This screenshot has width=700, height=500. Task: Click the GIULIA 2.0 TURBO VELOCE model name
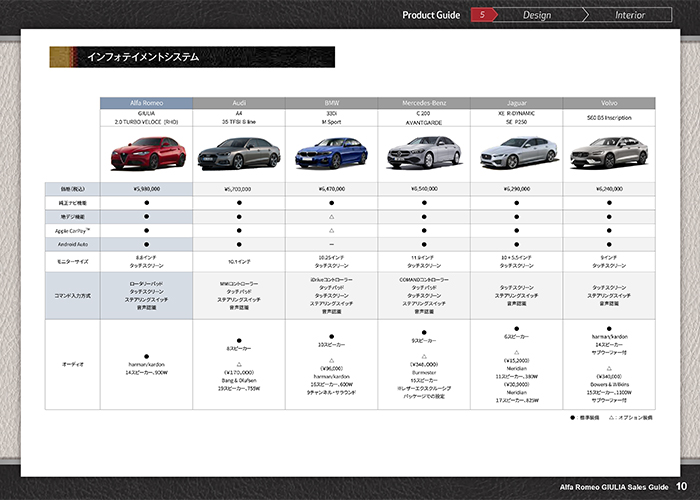[x=146, y=117]
